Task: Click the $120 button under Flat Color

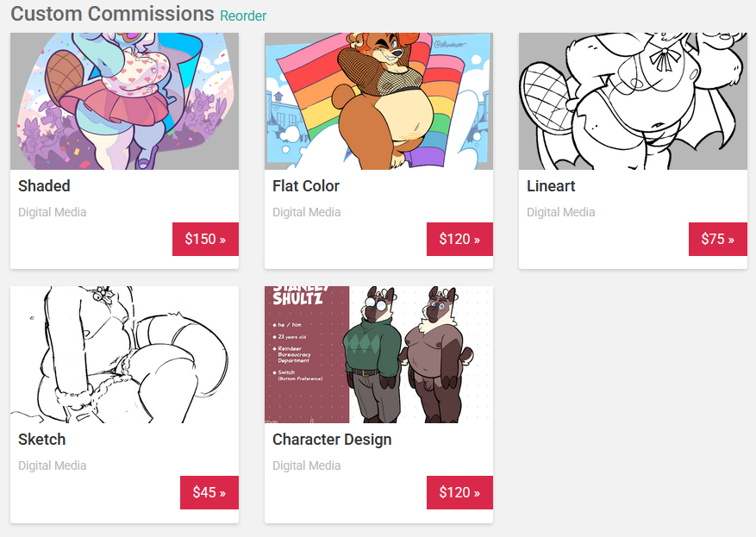Action: (x=459, y=239)
